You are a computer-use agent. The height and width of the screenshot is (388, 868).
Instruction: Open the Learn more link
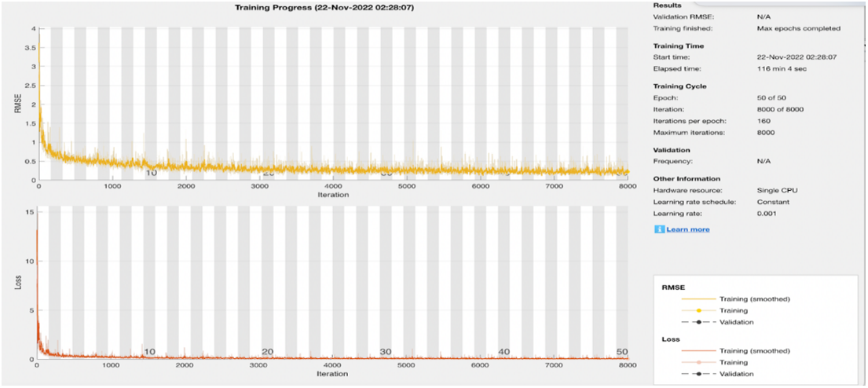(x=687, y=229)
